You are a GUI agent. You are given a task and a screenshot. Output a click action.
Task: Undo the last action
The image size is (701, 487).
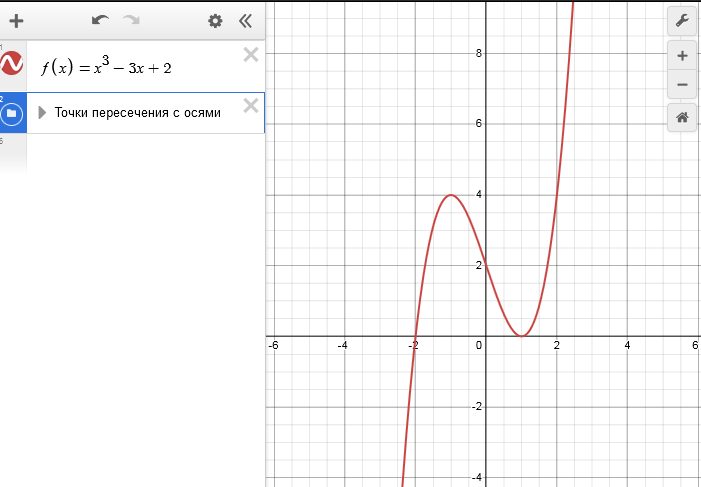(x=99, y=20)
